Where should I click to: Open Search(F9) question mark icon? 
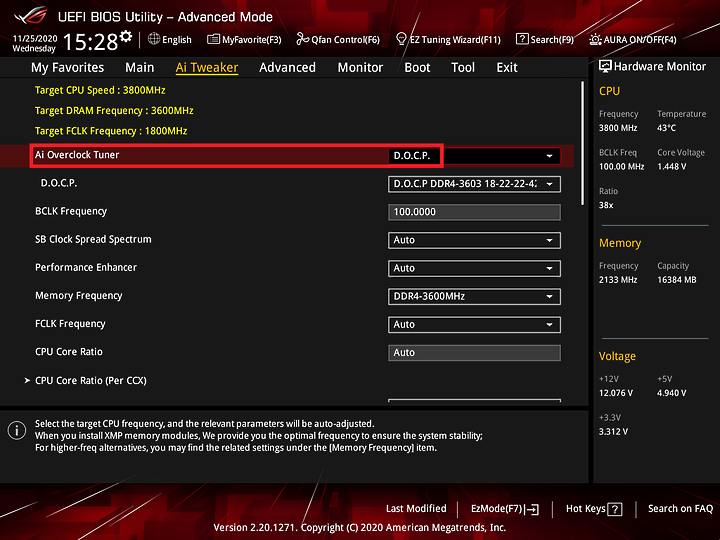tap(522, 39)
